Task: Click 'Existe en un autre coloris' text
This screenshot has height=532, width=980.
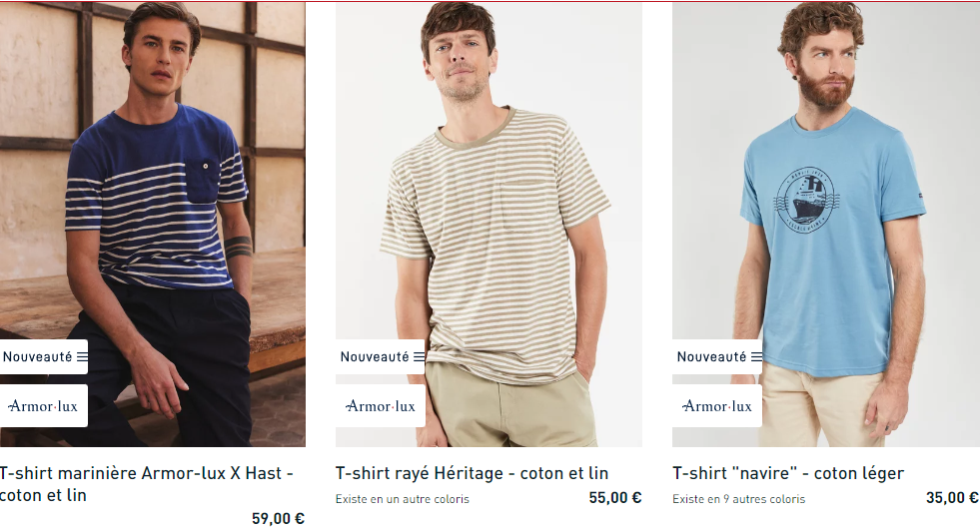Action: click(x=402, y=499)
